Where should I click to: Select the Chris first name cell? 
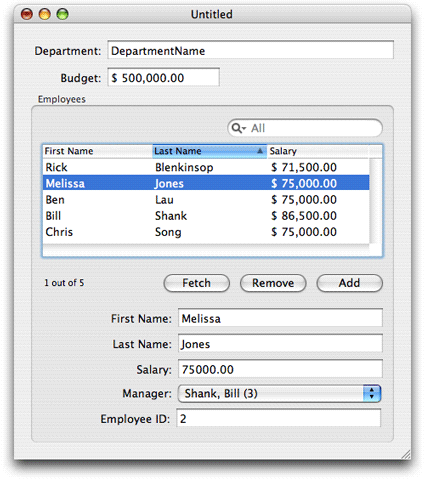(x=59, y=232)
